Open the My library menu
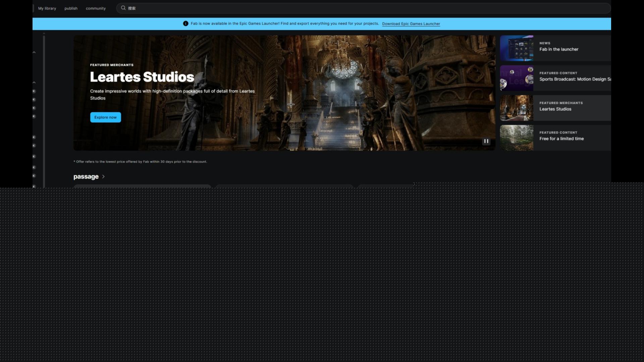 [47, 8]
